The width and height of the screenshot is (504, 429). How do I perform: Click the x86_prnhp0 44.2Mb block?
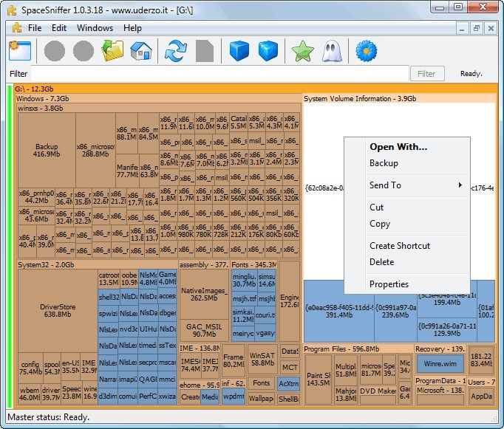tap(37, 197)
